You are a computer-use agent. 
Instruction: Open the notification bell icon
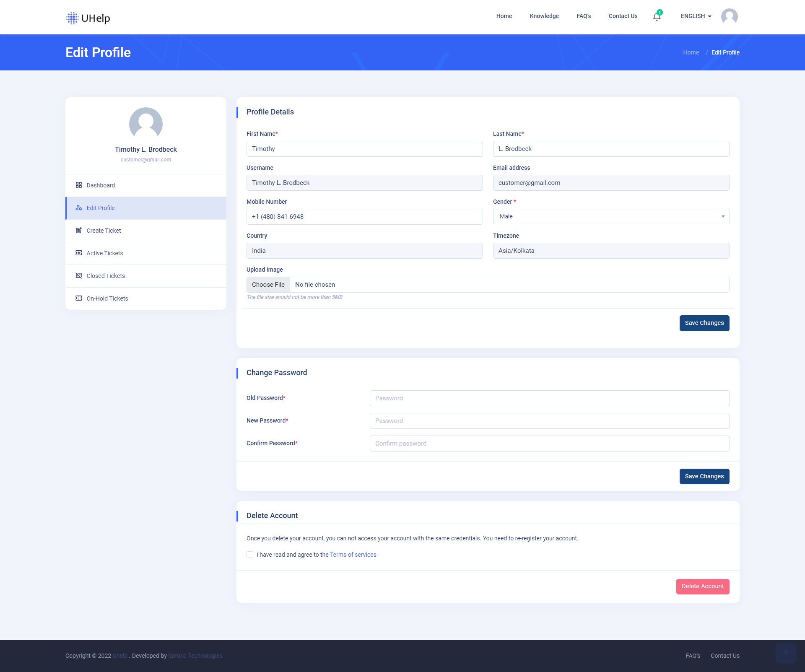[656, 17]
